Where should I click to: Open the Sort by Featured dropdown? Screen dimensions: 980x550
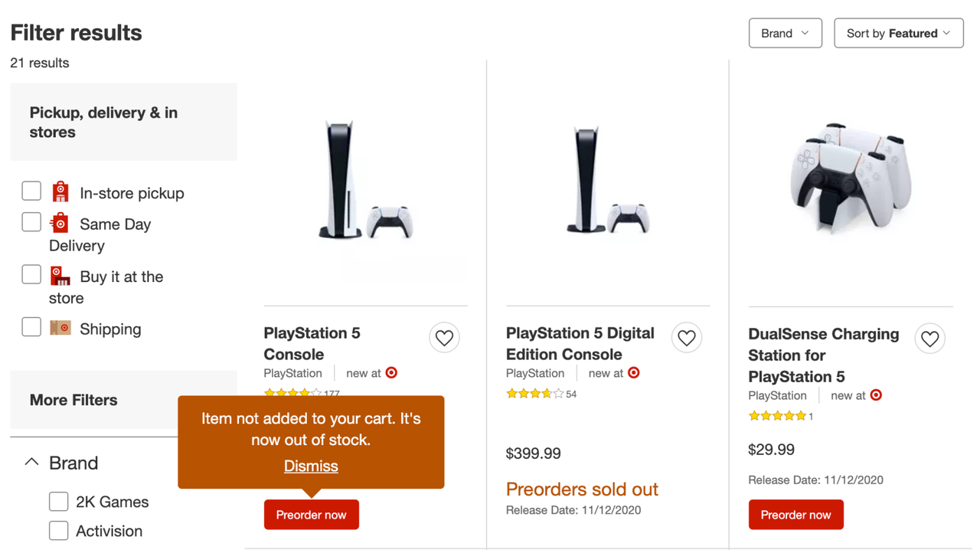(x=899, y=33)
